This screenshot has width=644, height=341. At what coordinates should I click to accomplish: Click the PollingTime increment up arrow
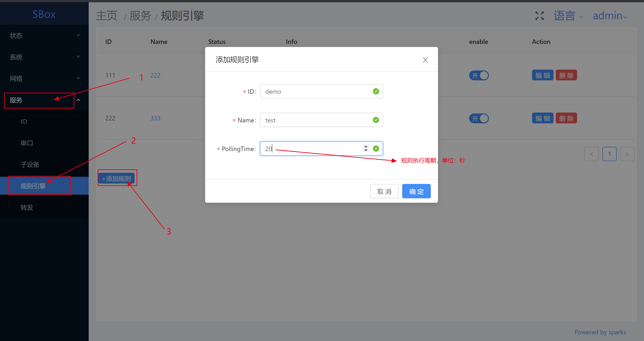click(x=366, y=146)
